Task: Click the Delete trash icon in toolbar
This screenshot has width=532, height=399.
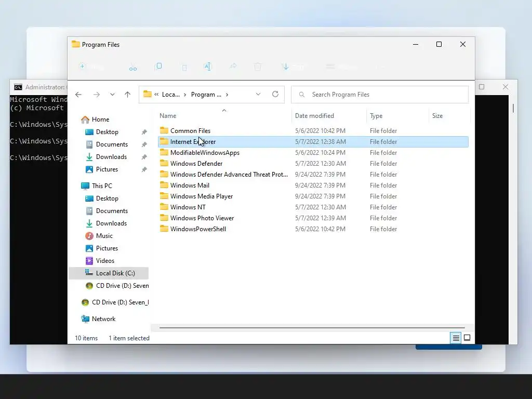Action: pyautogui.click(x=258, y=66)
